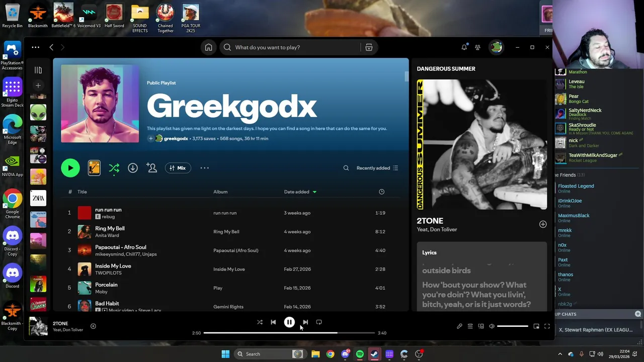Open the miniplayer
Screen dimensions: 644x362
pos(536,326)
